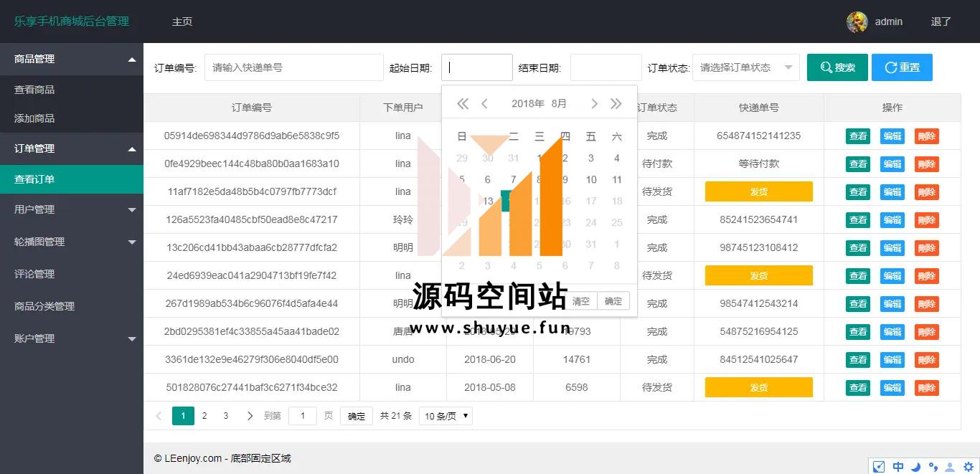The height and width of the screenshot is (474, 980).
Task: Click express number 84512541025647
Action: (x=759, y=359)
